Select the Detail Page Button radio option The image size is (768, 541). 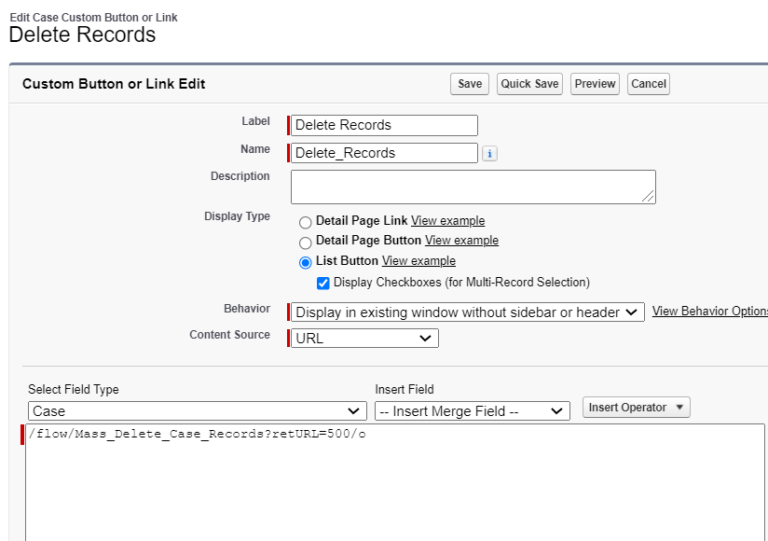pos(305,242)
